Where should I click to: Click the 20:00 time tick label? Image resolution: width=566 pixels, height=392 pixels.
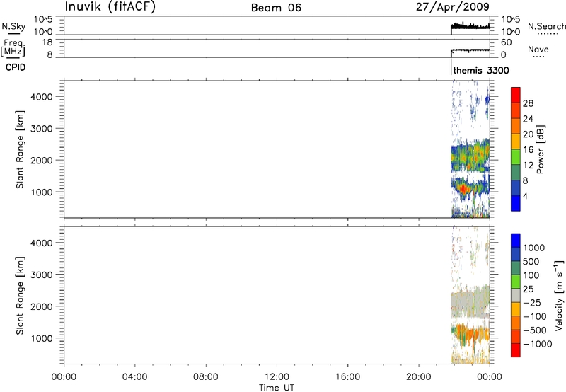point(418,377)
